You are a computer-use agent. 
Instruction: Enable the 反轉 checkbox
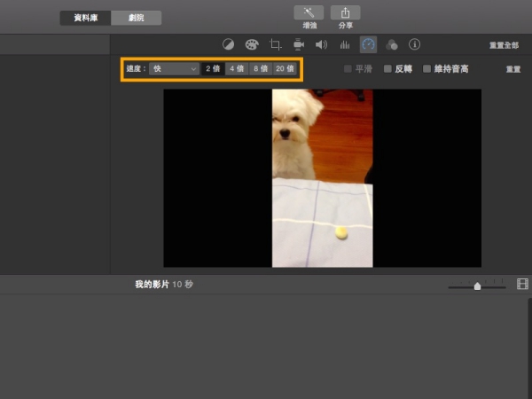[387, 69]
